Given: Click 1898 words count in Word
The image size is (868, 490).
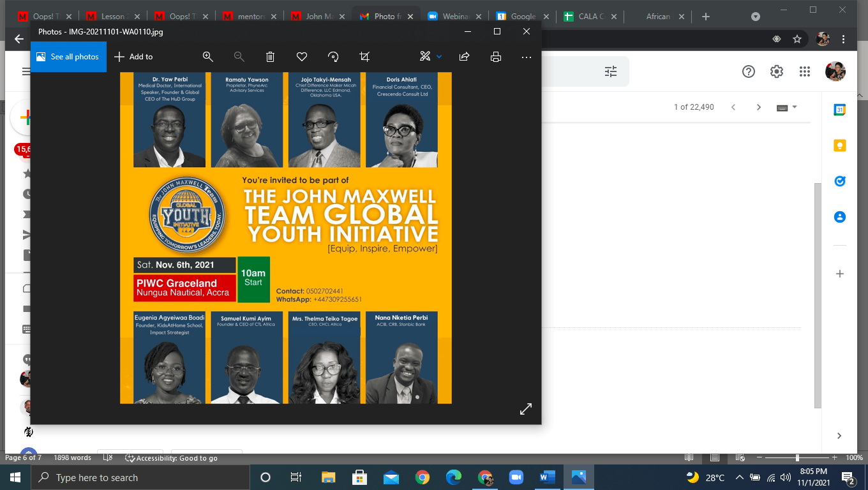Looking at the screenshot, I should click(x=72, y=457).
